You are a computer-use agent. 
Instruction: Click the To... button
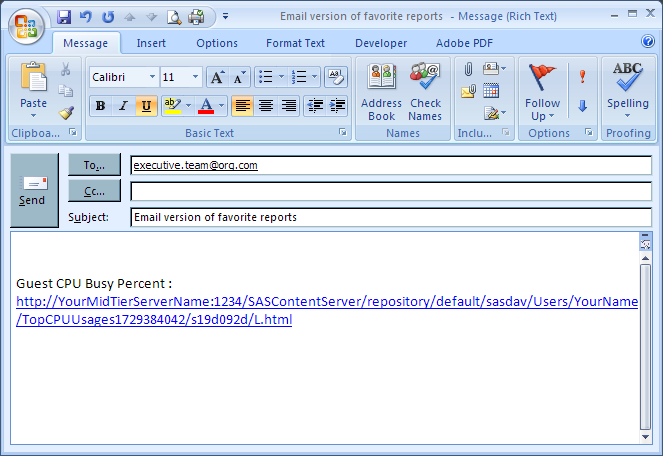coord(94,165)
